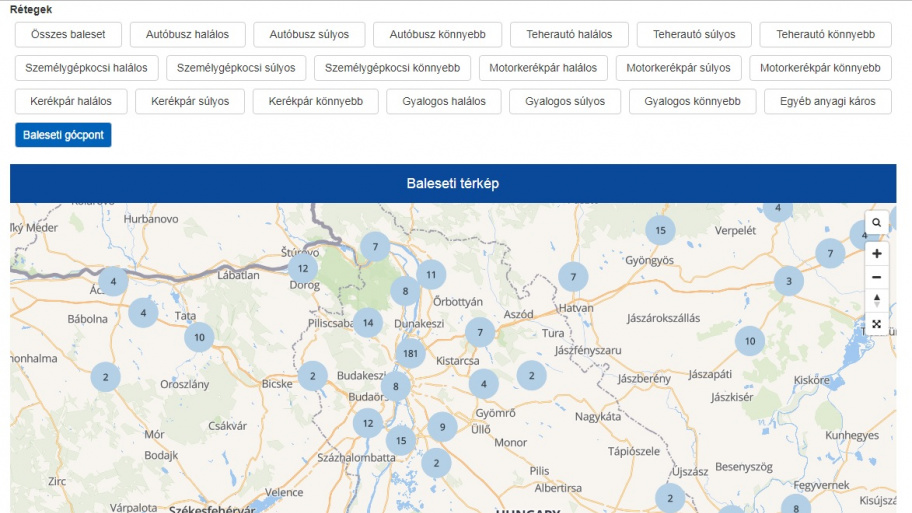Open the cluster marker labeled 9
Image resolution: width=912 pixels, height=513 pixels.
(x=442, y=428)
